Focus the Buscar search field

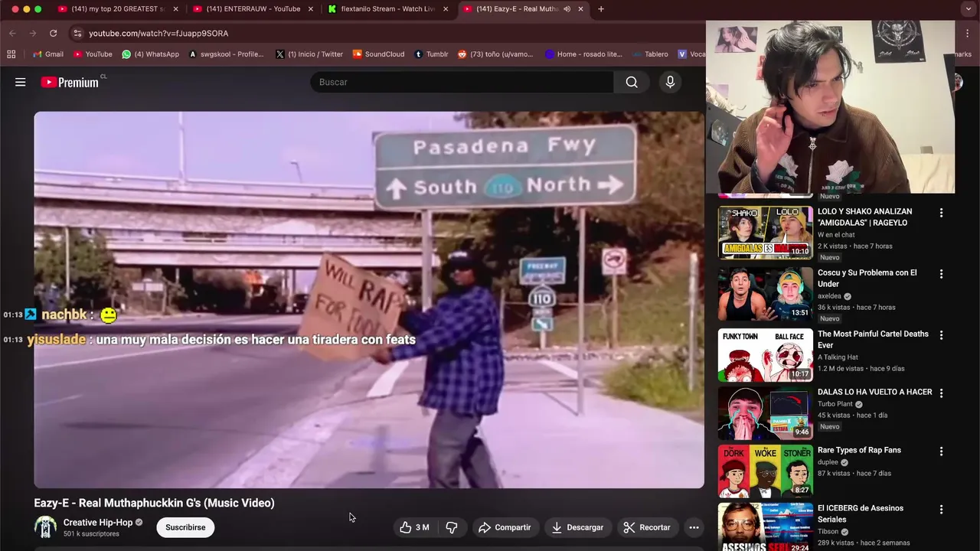pyautogui.click(x=462, y=82)
